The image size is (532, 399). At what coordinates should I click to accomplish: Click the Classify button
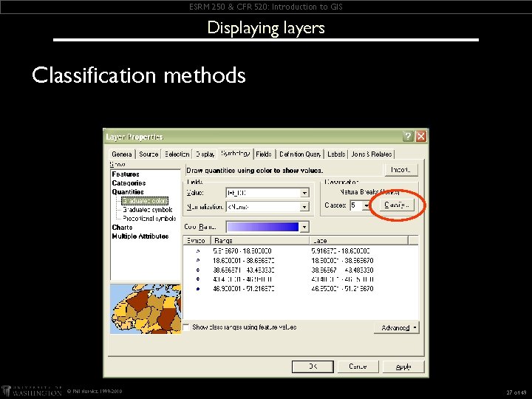point(397,205)
